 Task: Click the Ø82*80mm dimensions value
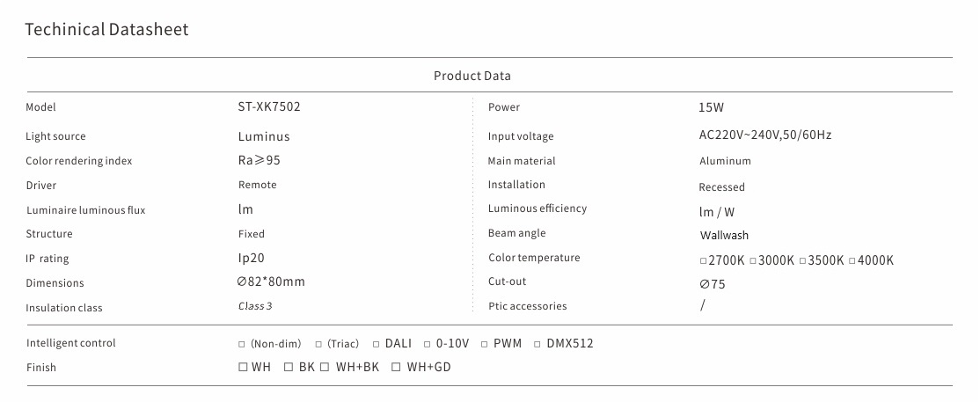pyautogui.click(x=271, y=282)
